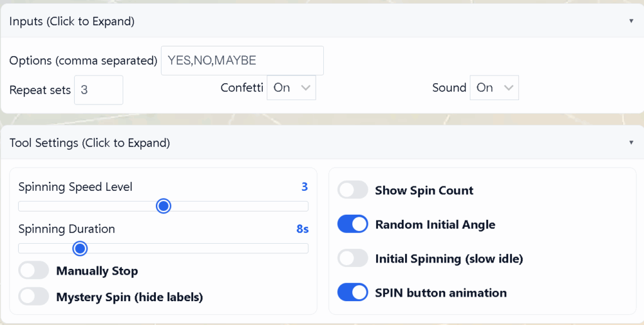This screenshot has width=644, height=325.
Task: Enable the Manually Stop toggle
Action: [34, 271]
